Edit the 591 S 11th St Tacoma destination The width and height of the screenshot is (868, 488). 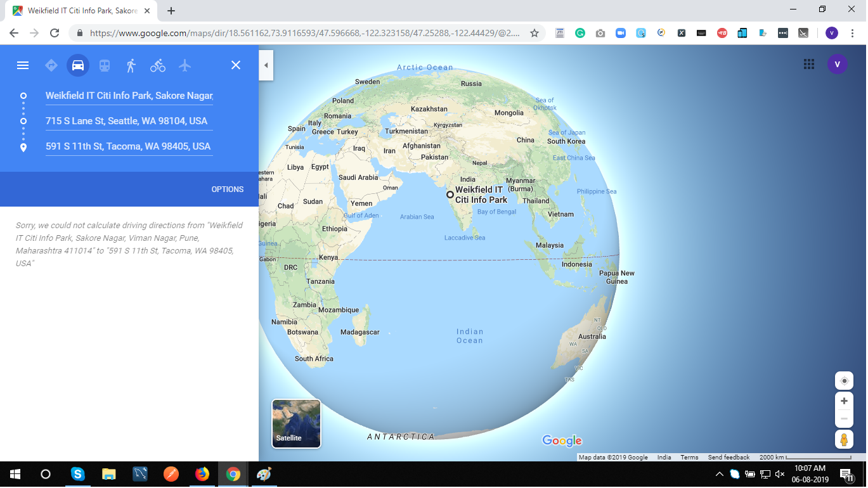point(129,146)
